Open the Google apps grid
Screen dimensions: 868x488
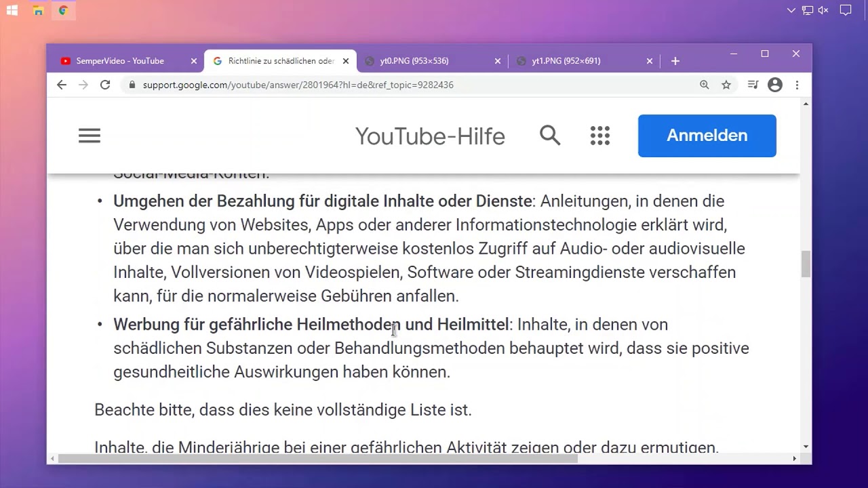tap(600, 136)
